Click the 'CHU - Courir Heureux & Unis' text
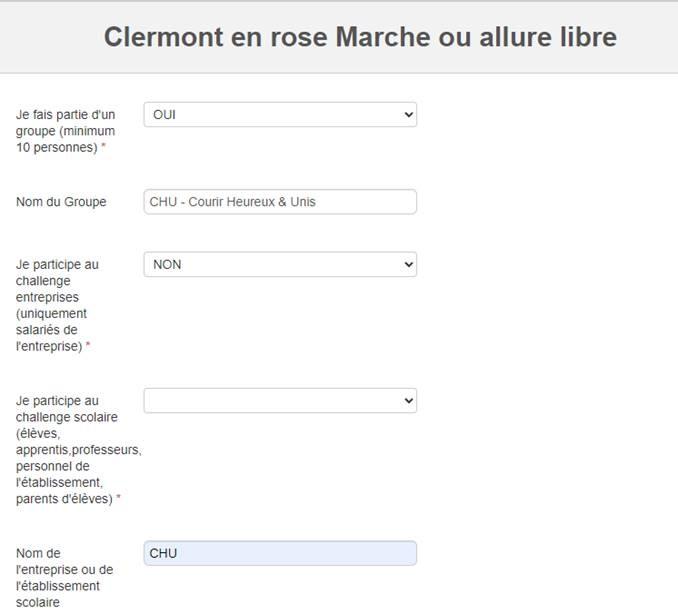Image resolution: width=678 pixels, height=614 pixels. 232,202
